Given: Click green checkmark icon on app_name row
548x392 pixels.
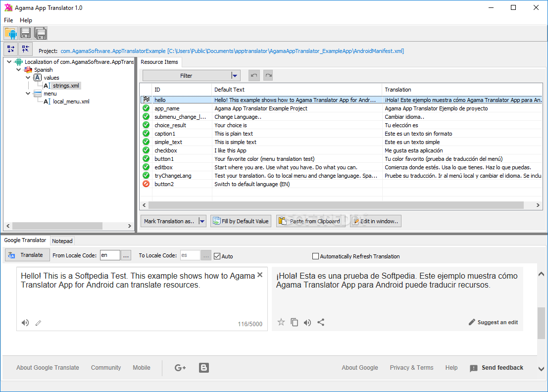Looking at the screenshot, I should [146, 108].
